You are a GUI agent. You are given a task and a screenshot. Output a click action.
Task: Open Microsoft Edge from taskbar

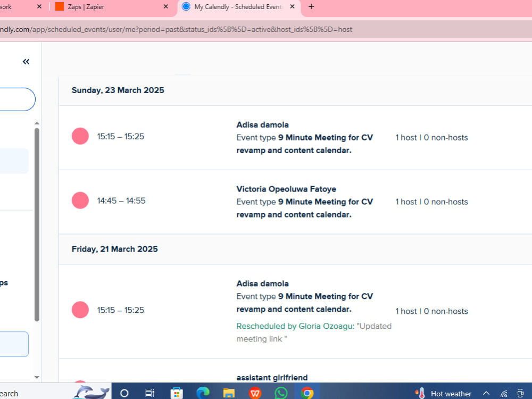203,393
